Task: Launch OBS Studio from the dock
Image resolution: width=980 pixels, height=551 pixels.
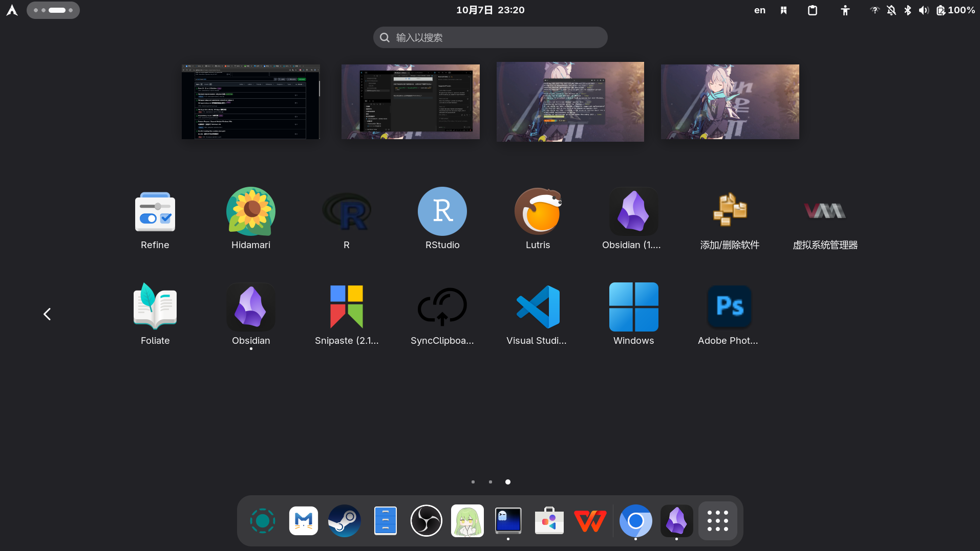Action: [x=427, y=521]
